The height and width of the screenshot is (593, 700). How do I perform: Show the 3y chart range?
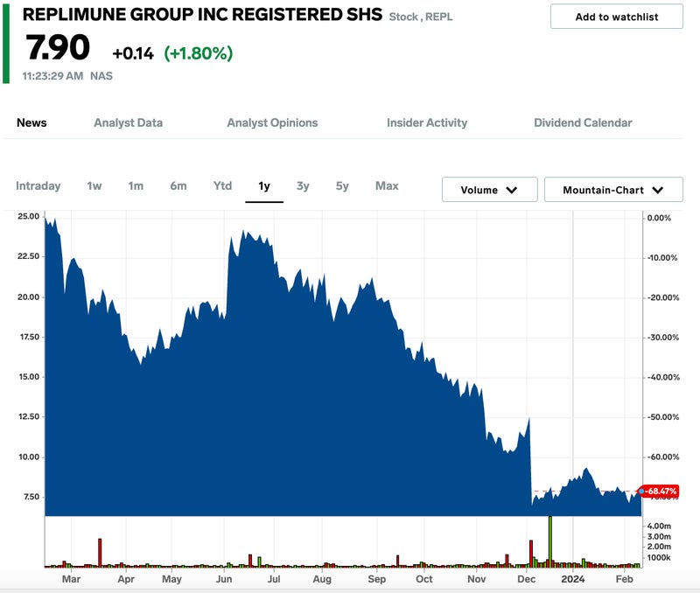(303, 185)
